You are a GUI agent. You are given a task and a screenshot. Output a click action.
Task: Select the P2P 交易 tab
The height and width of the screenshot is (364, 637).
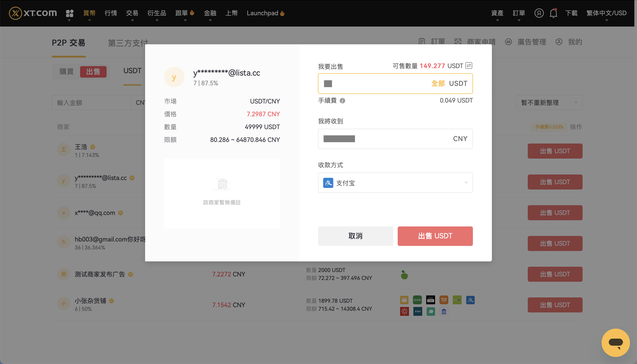69,43
